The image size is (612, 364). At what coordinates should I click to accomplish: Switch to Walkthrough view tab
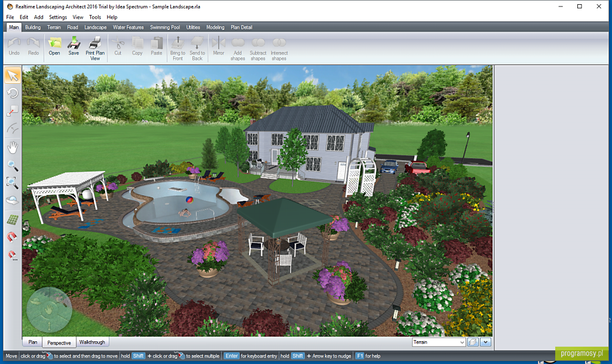(x=92, y=342)
